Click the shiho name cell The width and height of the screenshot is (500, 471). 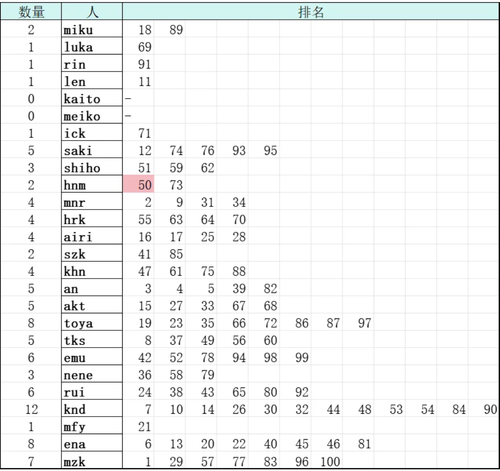92,168
